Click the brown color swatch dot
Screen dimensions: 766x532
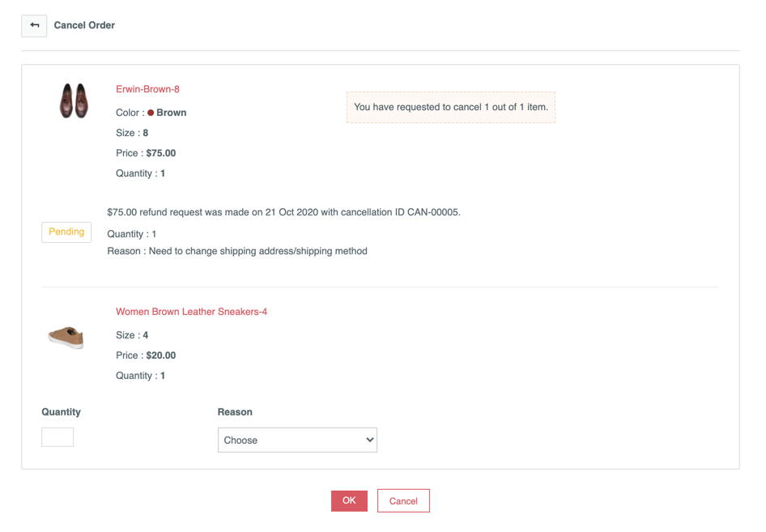[x=151, y=113]
